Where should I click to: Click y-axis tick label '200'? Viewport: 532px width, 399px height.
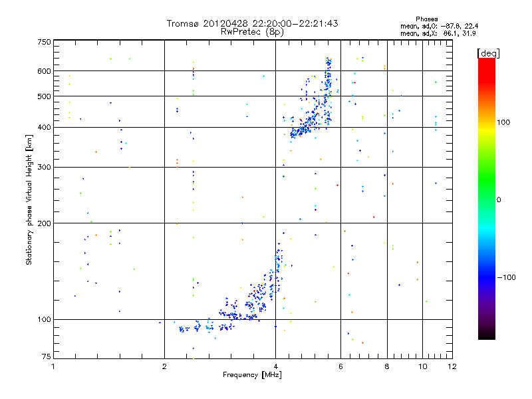[x=44, y=223]
